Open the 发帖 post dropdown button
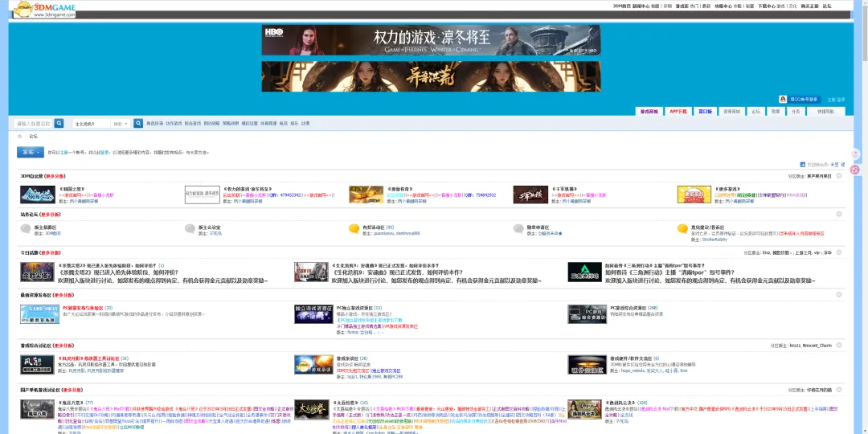The height and width of the screenshot is (434, 868). pyautogui.click(x=30, y=152)
